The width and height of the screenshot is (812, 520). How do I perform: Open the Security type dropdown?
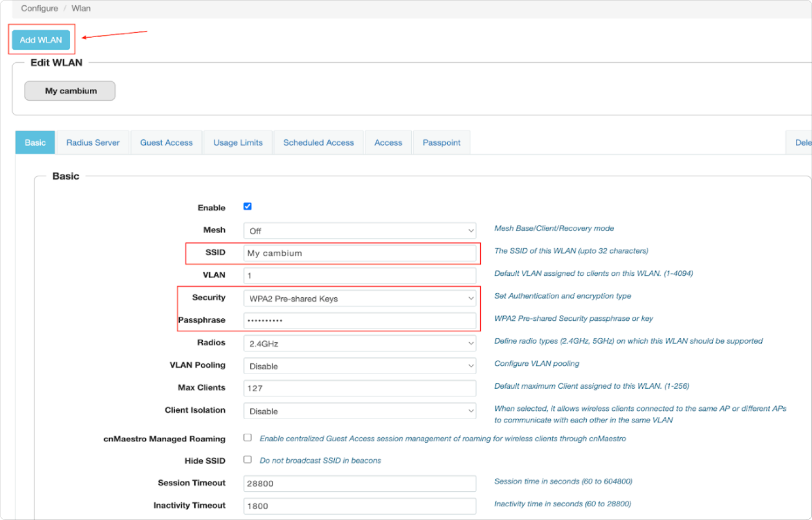[x=359, y=298]
